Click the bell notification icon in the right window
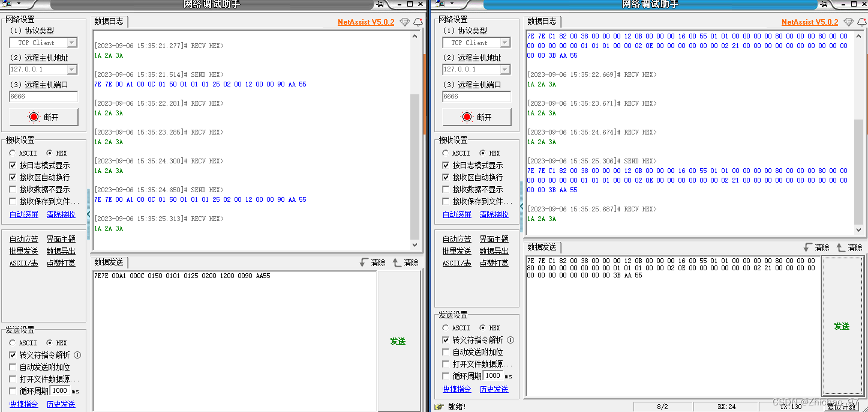The height and width of the screenshot is (412, 868). tap(862, 22)
